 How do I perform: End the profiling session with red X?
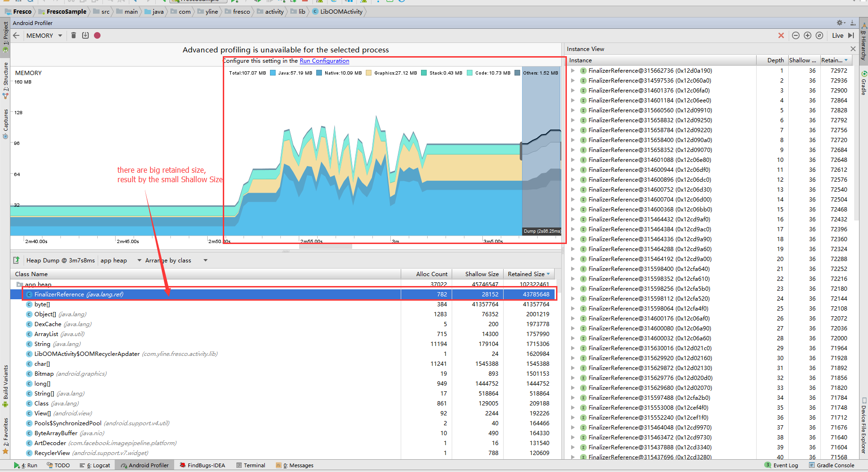click(x=781, y=35)
